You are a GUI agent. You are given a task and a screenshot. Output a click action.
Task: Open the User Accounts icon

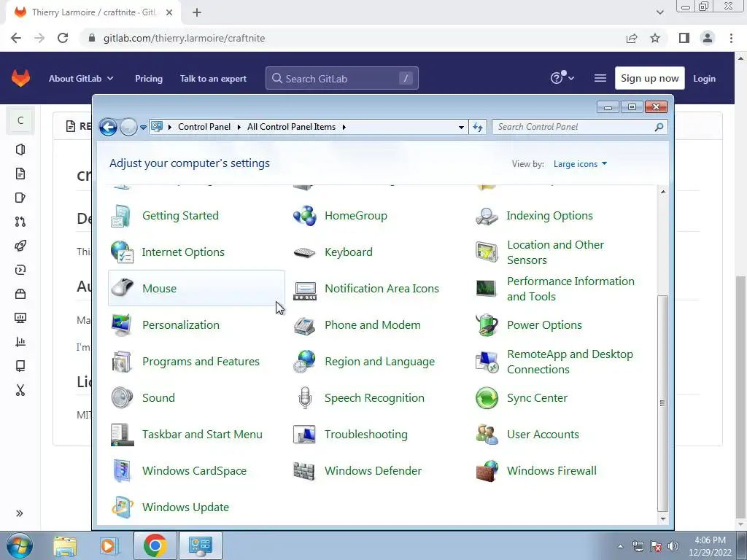487,435
